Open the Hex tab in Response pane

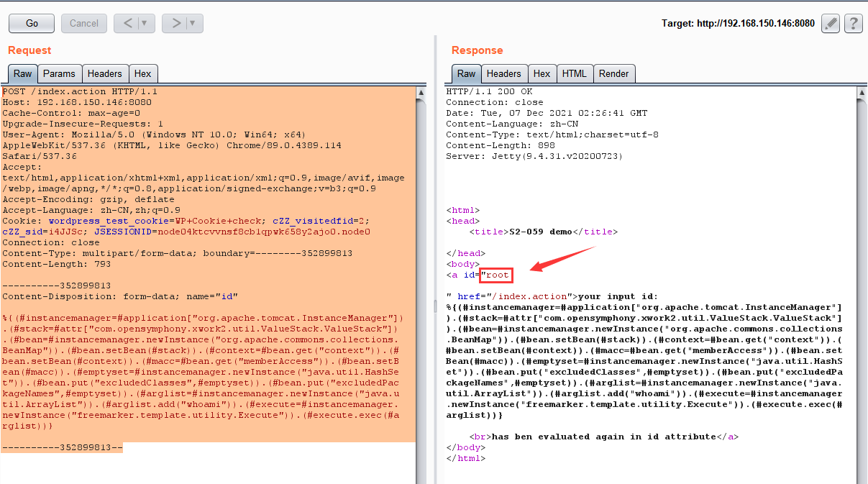click(x=542, y=73)
